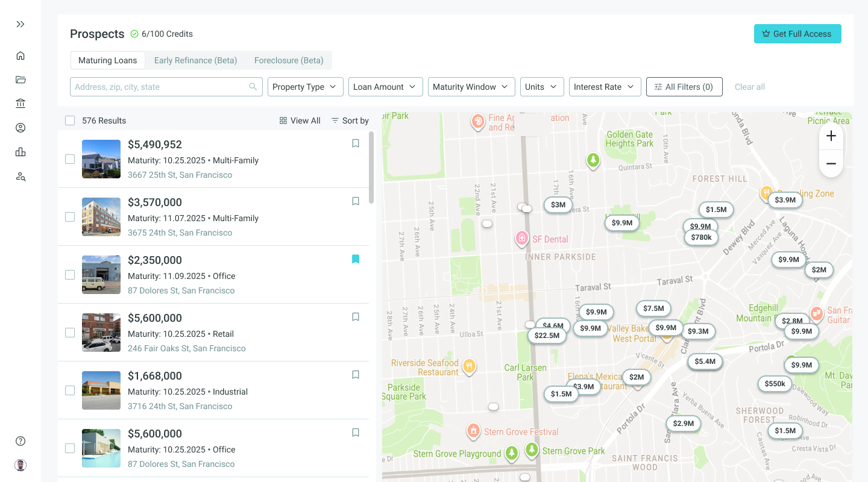Tick the 246 Fair Oaks St checkbox
Viewport: 868px width, 482px height.
click(x=70, y=333)
